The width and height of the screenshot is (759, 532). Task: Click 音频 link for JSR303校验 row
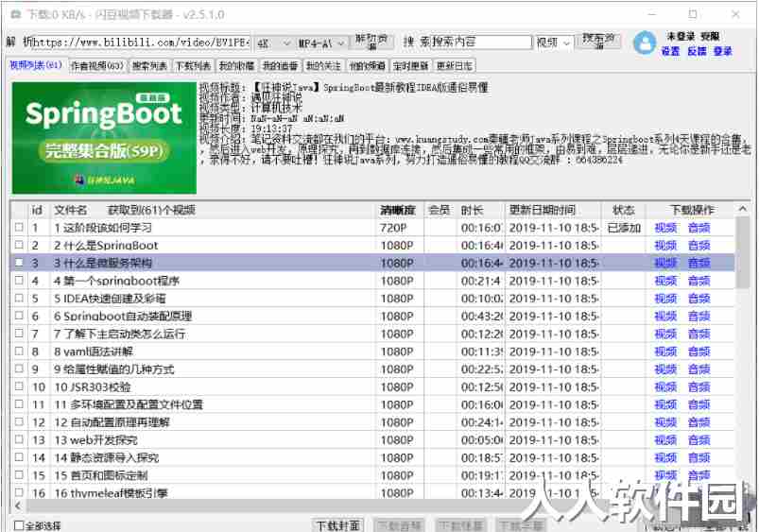[x=699, y=386]
